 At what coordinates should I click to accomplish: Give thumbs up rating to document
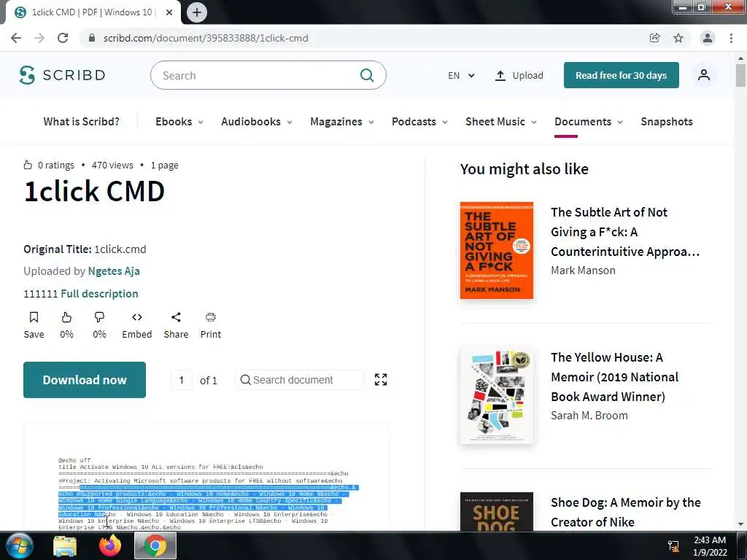point(66,325)
